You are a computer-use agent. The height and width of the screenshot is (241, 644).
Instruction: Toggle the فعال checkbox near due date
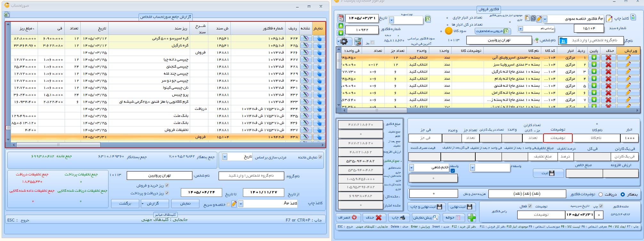coord(530,206)
